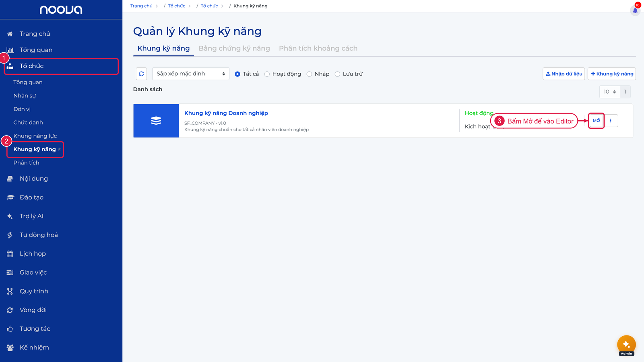This screenshot has width=644, height=362.
Task: Click Khung kỹ năng breadcrumb text
Action: (x=250, y=6)
